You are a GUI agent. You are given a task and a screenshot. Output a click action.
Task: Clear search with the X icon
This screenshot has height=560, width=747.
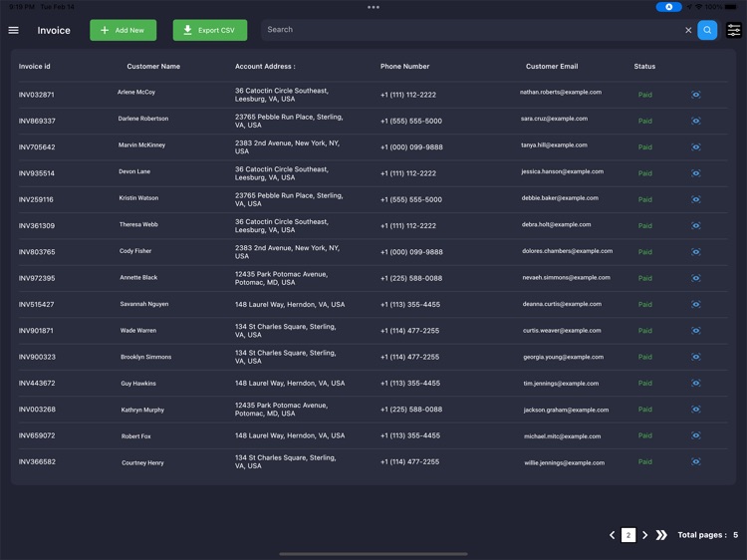pos(688,30)
